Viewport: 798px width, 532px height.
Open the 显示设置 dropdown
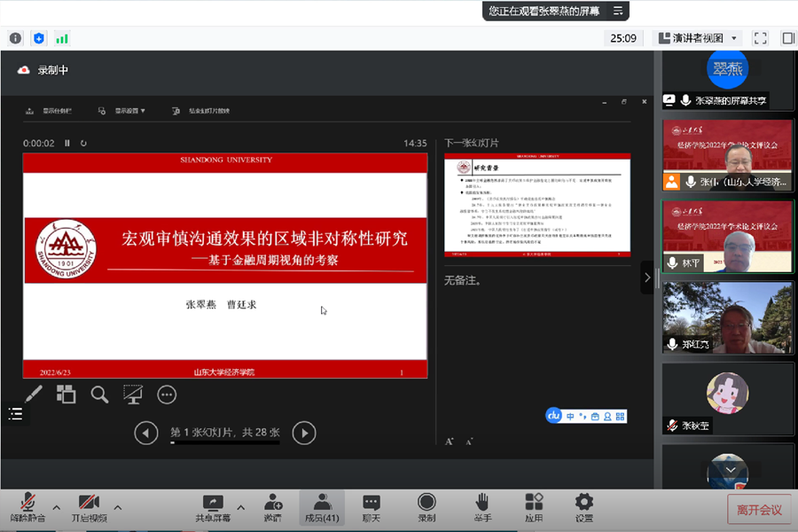[129, 111]
